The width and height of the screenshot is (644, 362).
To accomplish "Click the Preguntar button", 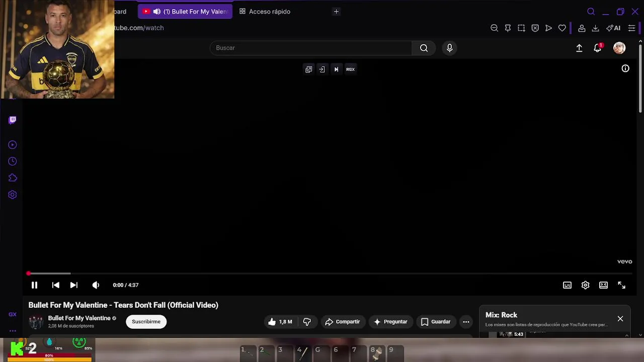I will click(x=390, y=322).
